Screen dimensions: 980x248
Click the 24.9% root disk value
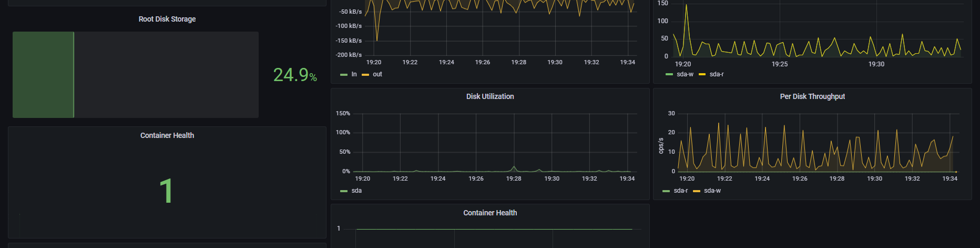(295, 75)
